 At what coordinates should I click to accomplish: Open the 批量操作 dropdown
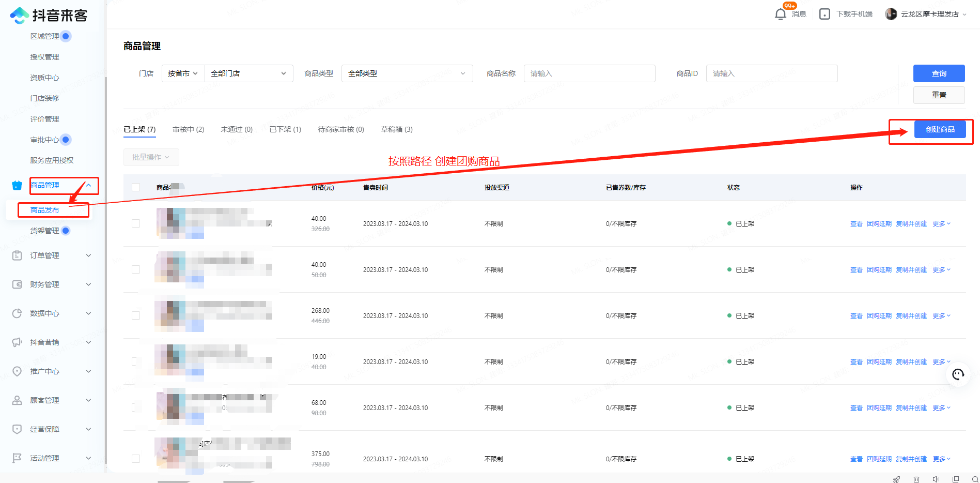tap(151, 157)
